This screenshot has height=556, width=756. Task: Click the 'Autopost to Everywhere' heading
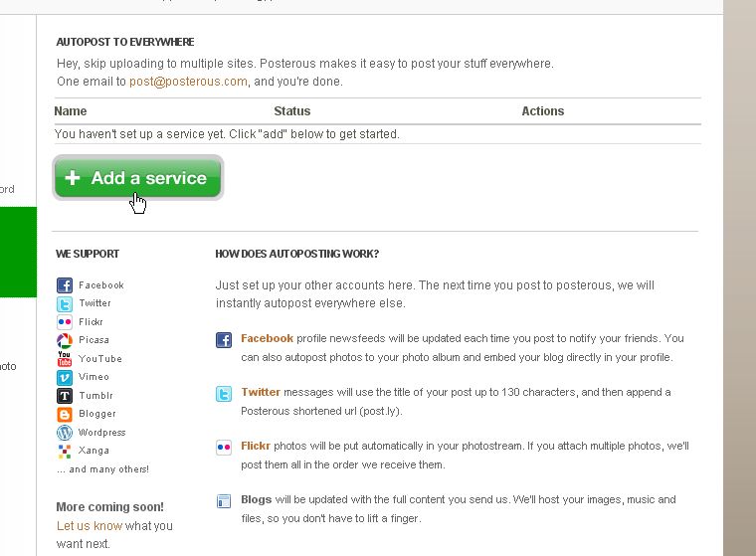click(125, 42)
